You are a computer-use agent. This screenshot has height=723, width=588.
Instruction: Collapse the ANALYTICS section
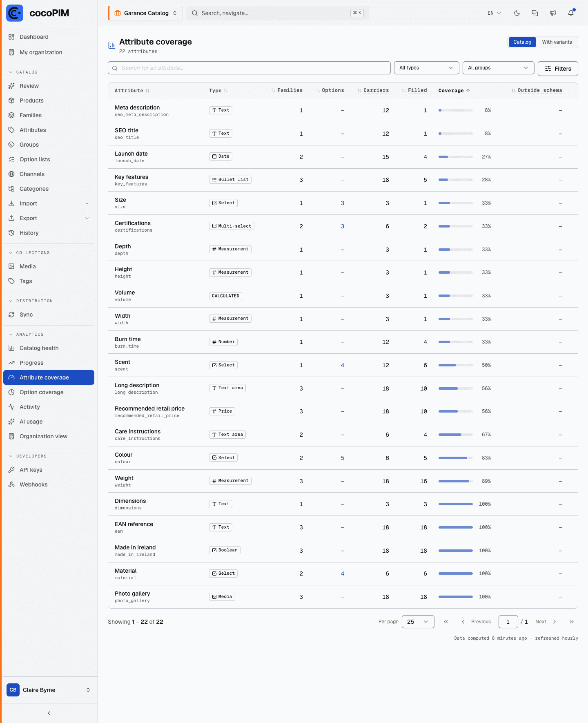point(26,334)
